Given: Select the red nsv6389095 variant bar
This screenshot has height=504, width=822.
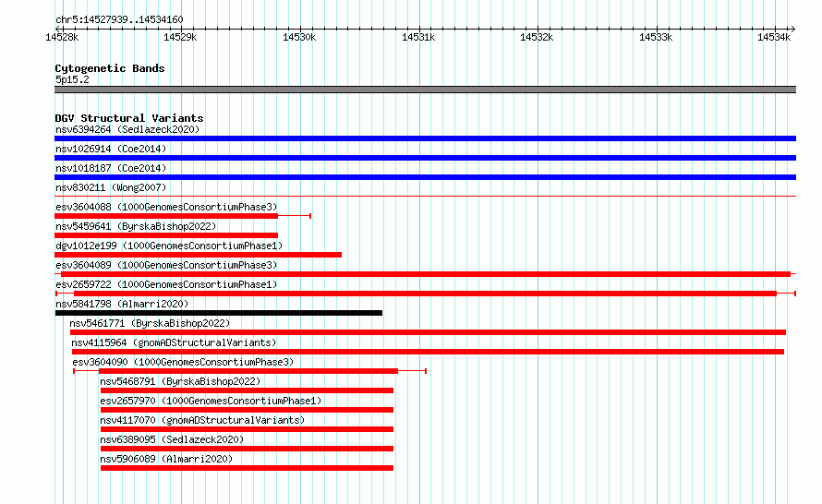Looking at the screenshot, I should [x=247, y=449].
